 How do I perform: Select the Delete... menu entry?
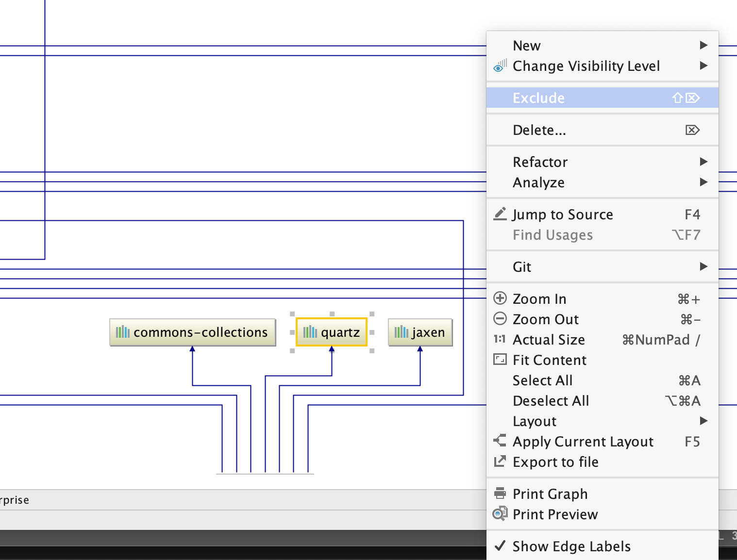539,130
